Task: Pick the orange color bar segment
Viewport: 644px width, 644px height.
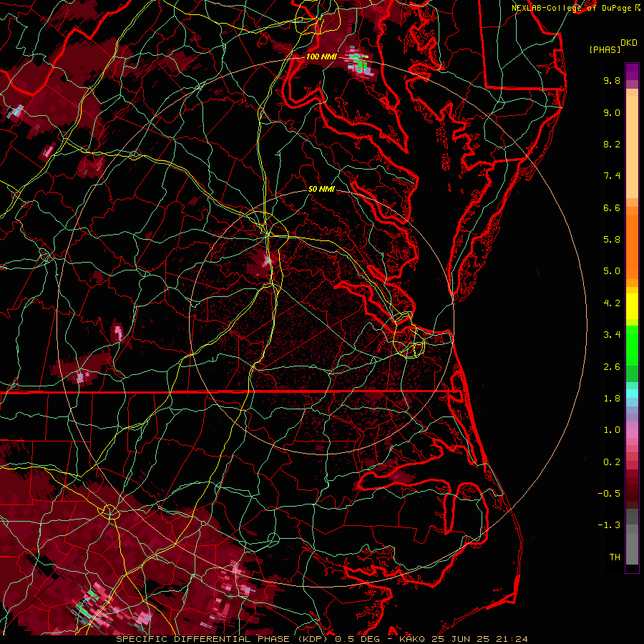Action: pos(632,248)
